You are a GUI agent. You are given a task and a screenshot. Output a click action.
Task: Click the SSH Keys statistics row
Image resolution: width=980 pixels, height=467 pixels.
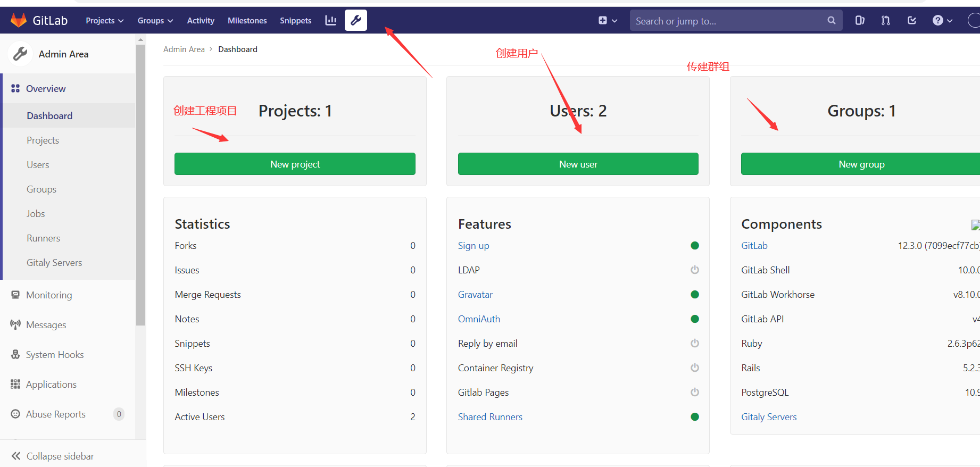click(x=295, y=368)
